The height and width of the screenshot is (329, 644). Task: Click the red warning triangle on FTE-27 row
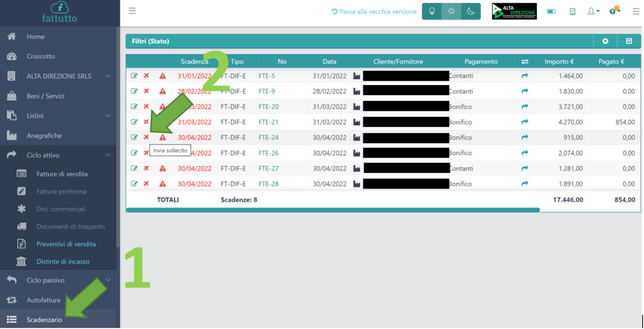pos(162,168)
